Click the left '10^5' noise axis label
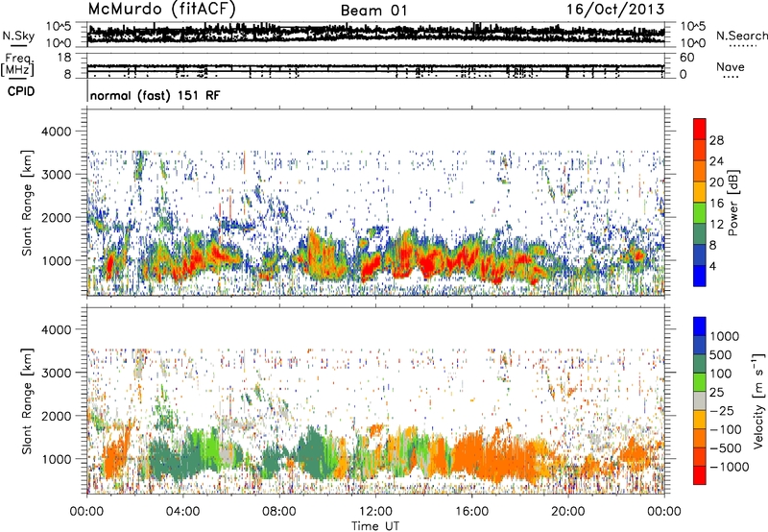The image size is (768, 532). point(59,27)
